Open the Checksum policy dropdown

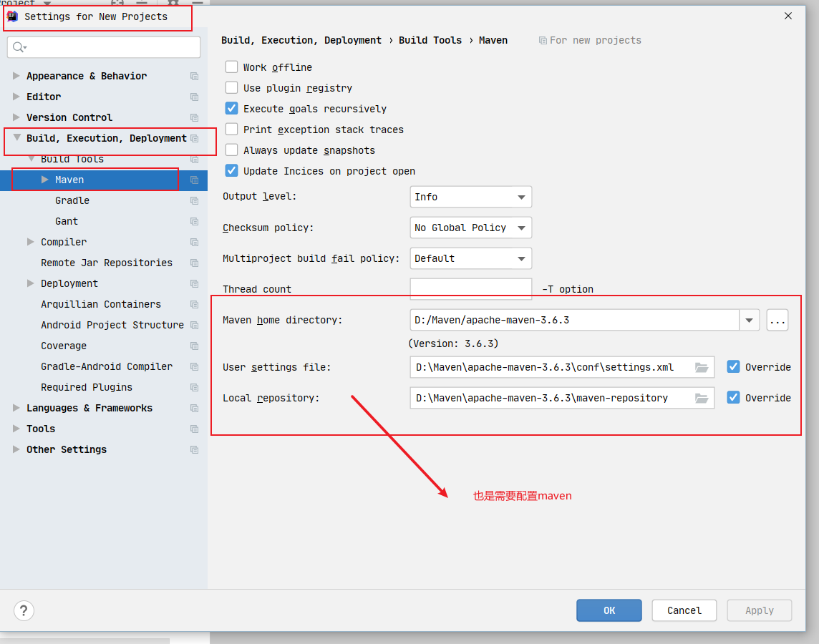coord(470,228)
